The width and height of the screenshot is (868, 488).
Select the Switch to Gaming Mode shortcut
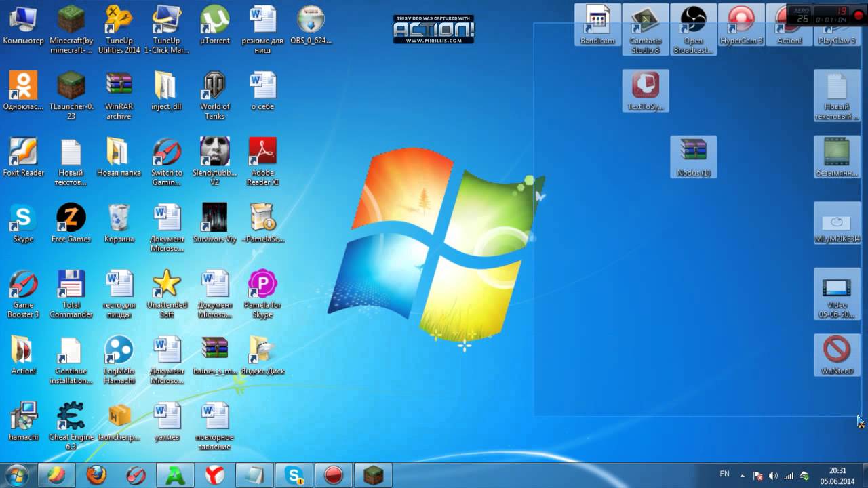click(166, 162)
